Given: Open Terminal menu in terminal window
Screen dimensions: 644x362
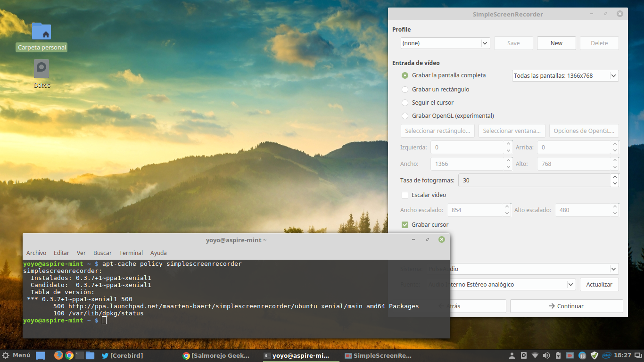Looking at the screenshot, I should (131, 253).
